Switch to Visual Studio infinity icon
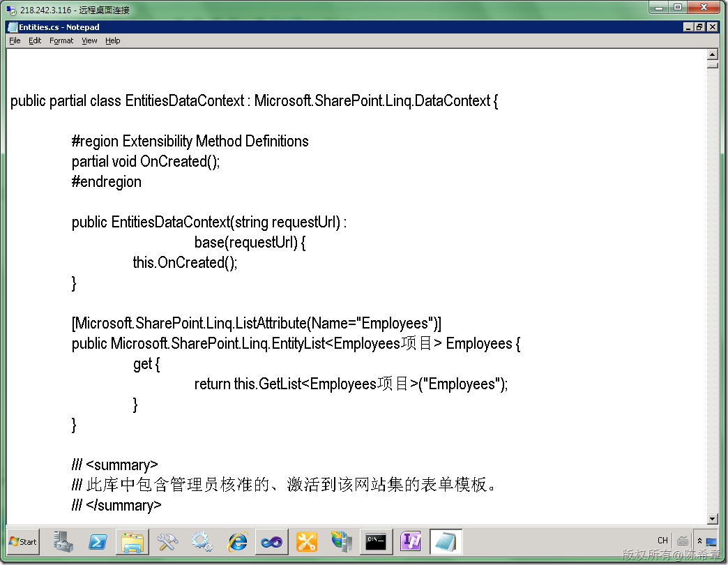The width and height of the screenshot is (728, 565). 272,541
